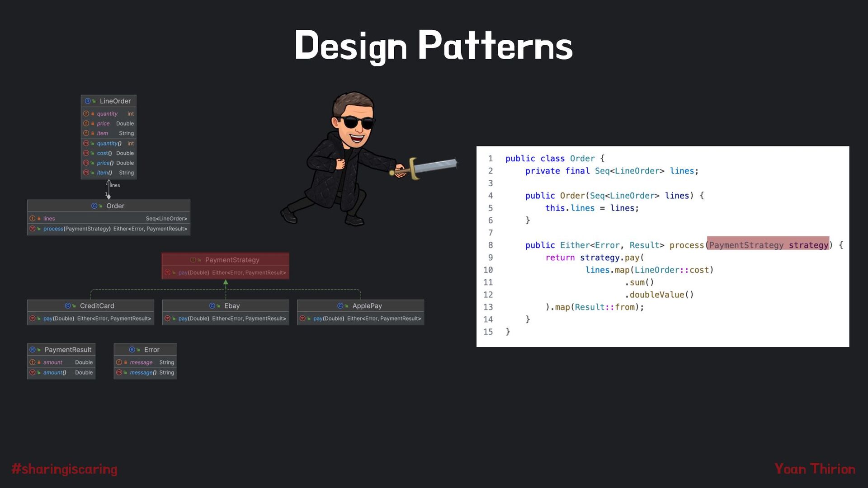The height and width of the screenshot is (488, 868).
Task: Click the green inheritance arrow under PaymentStrategy
Action: tap(226, 283)
